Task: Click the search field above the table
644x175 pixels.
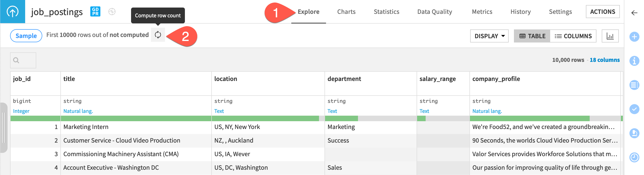Action: pyautogui.click(x=23, y=60)
